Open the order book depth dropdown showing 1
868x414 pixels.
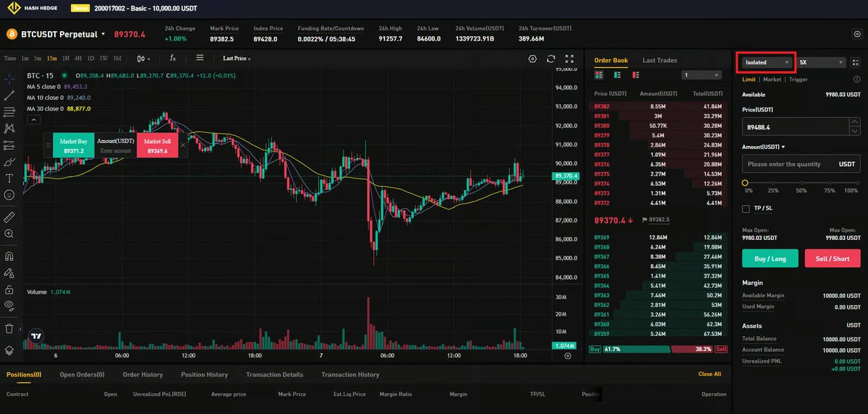(x=702, y=74)
